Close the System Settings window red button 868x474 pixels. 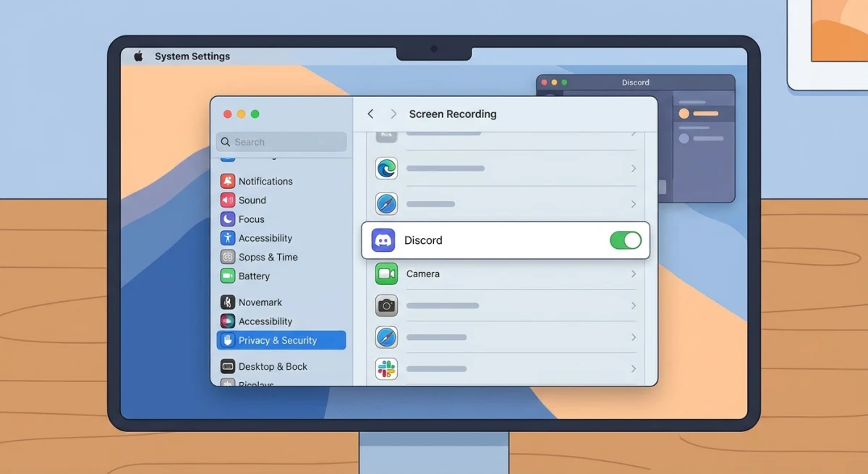coord(228,114)
